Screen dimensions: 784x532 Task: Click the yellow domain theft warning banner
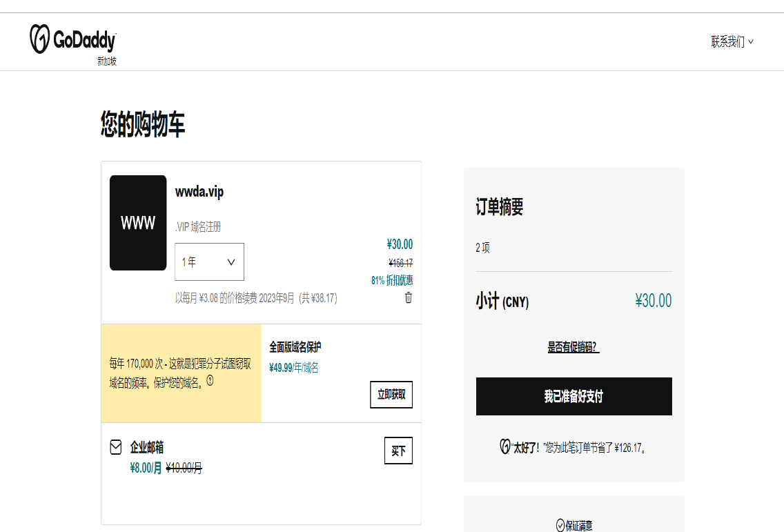[181, 373]
